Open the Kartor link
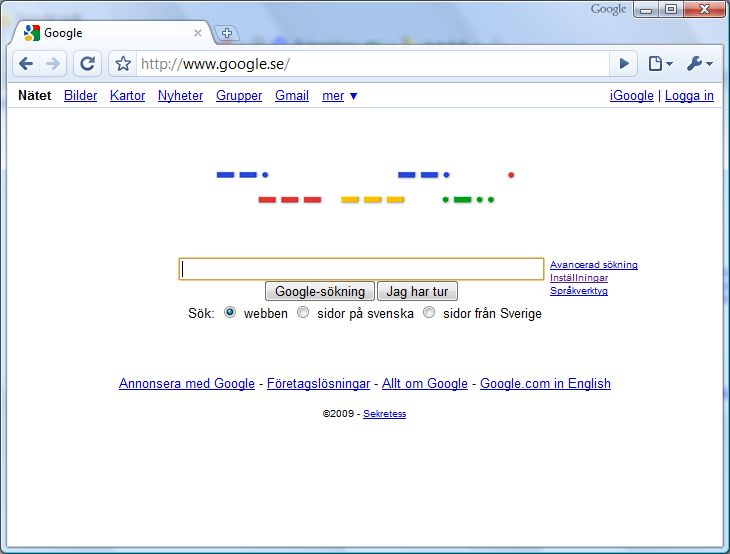The width and height of the screenshot is (730, 554). point(128,95)
